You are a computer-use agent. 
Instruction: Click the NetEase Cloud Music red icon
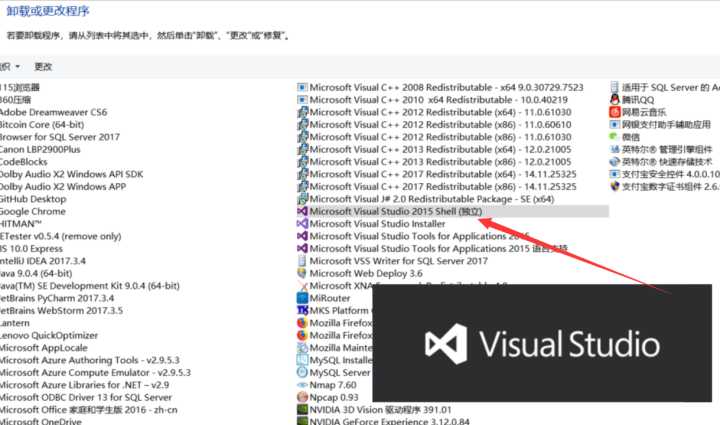pos(614,112)
